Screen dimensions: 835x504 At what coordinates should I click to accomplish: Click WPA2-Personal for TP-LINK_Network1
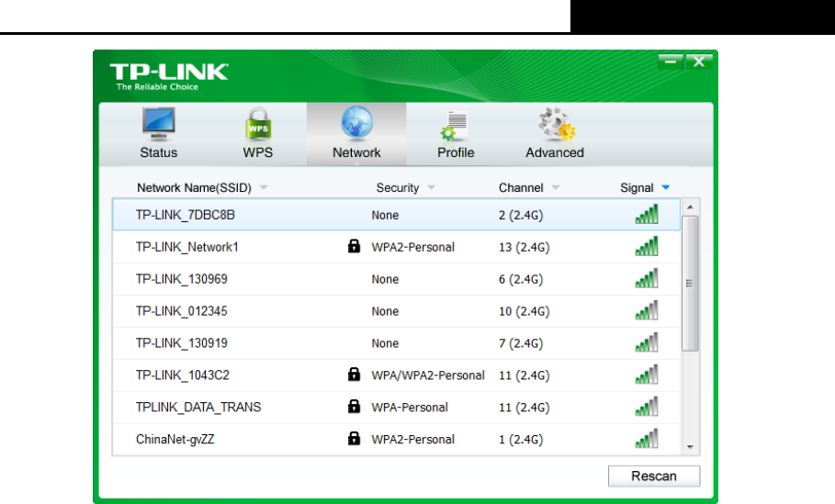[412, 247]
